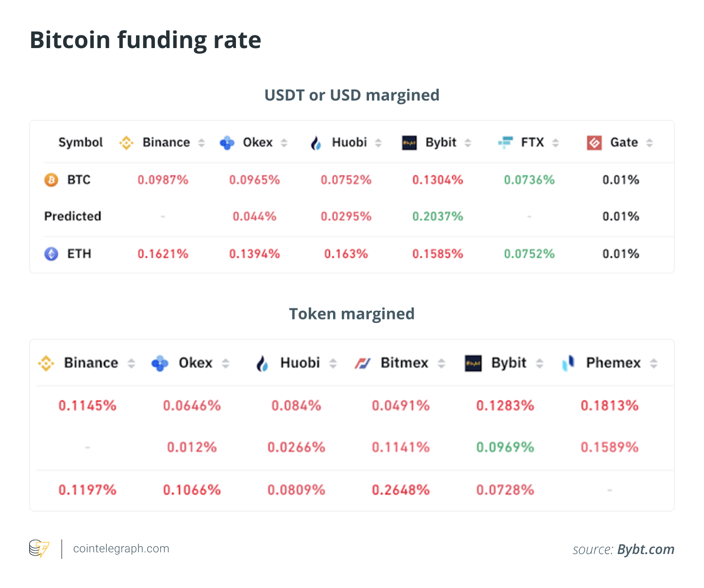This screenshot has width=704, height=588.
Task: Click the FTX logo icon
Action: click(x=505, y=142)
